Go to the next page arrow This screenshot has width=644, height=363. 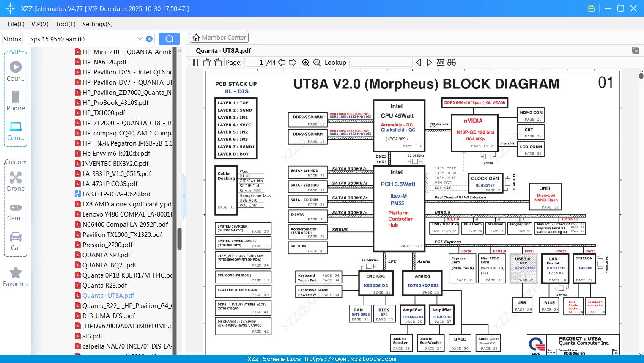(x=293, y=63)
